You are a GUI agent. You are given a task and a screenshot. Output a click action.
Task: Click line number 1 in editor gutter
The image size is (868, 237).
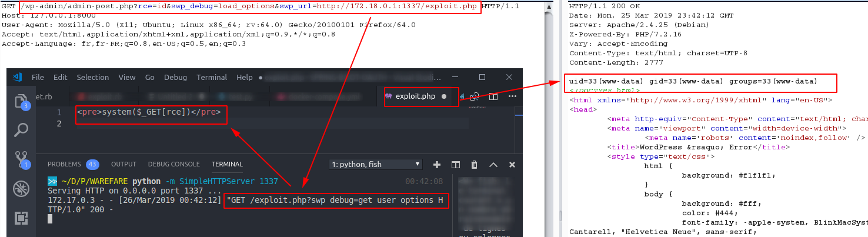(59, 112)
